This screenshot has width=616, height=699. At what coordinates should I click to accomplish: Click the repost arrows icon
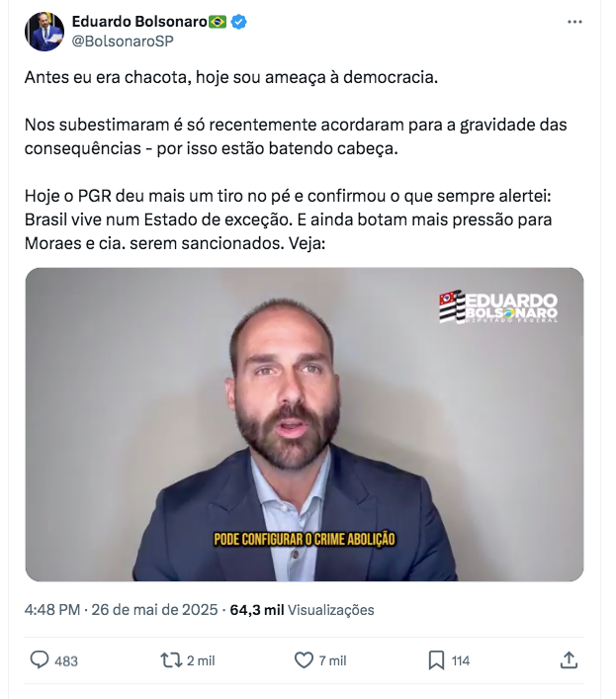click(171, 660)
